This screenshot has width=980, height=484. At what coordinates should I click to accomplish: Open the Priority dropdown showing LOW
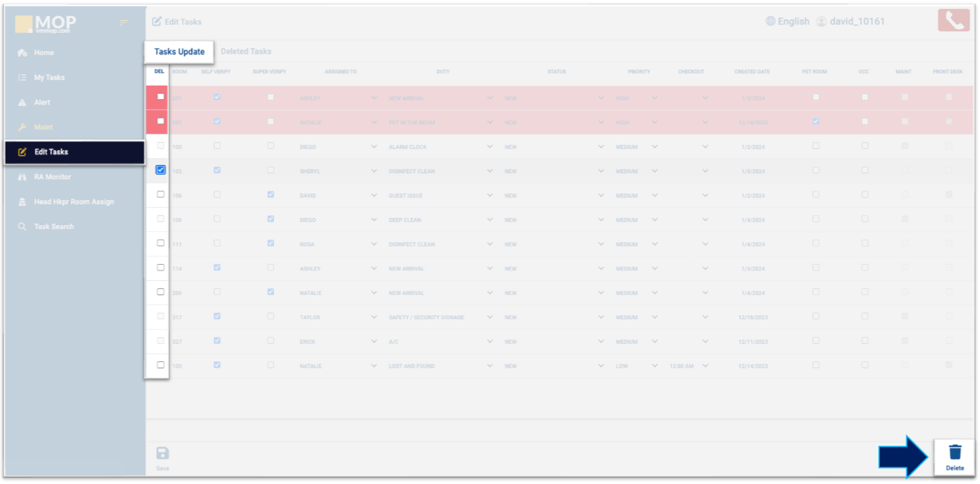pos(654,366)
